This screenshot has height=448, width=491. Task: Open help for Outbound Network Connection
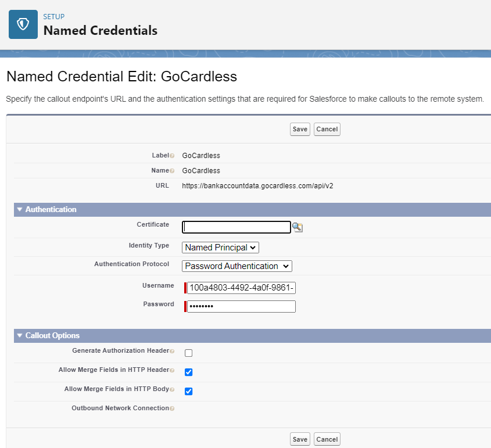tap(172, 408)
